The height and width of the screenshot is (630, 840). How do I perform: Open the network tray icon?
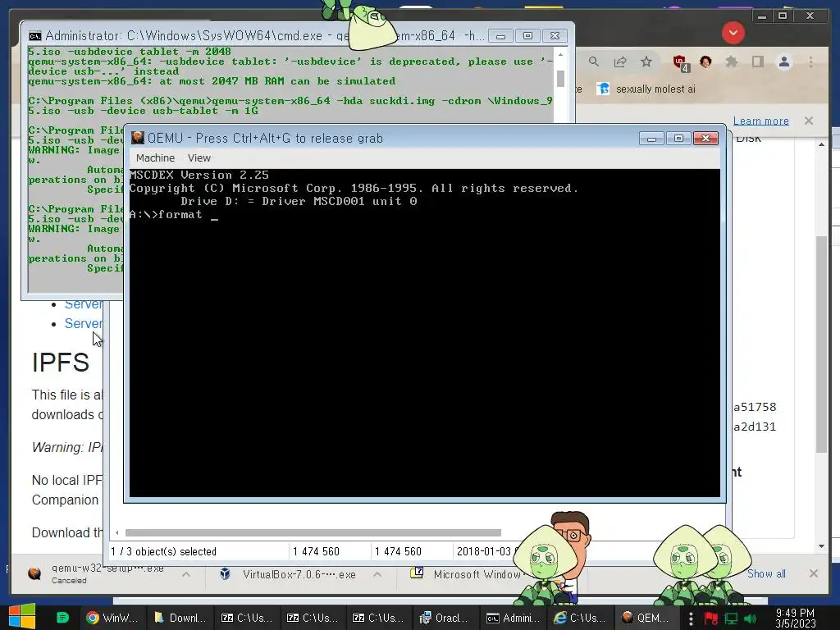(x=731, y=619)
